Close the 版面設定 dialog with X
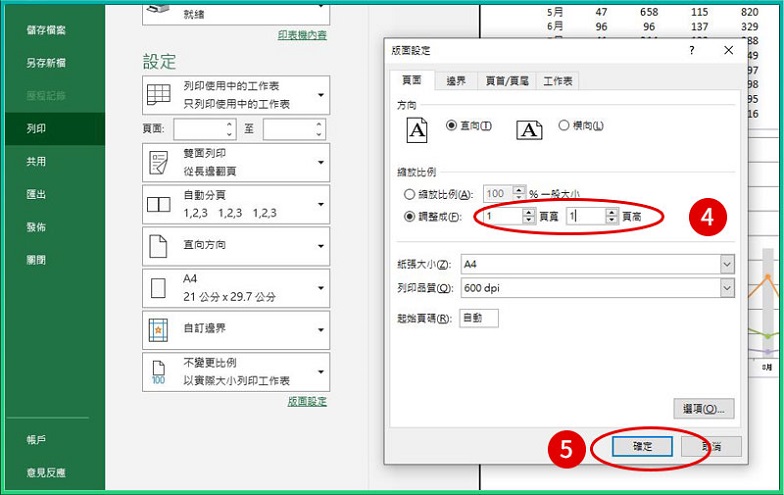This screenshot has width=784, height=495. (x=728, y=50)
